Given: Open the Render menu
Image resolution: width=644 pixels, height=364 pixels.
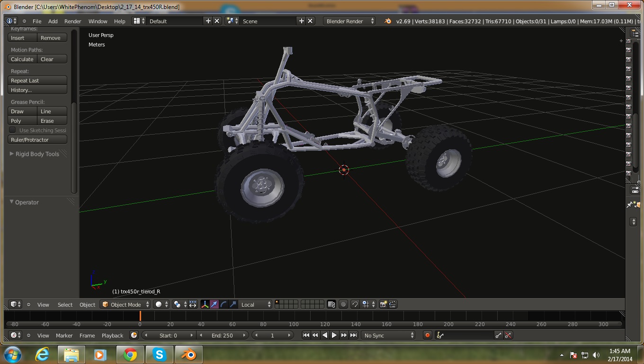Looking at the screenshot, I should click(73, 21).
